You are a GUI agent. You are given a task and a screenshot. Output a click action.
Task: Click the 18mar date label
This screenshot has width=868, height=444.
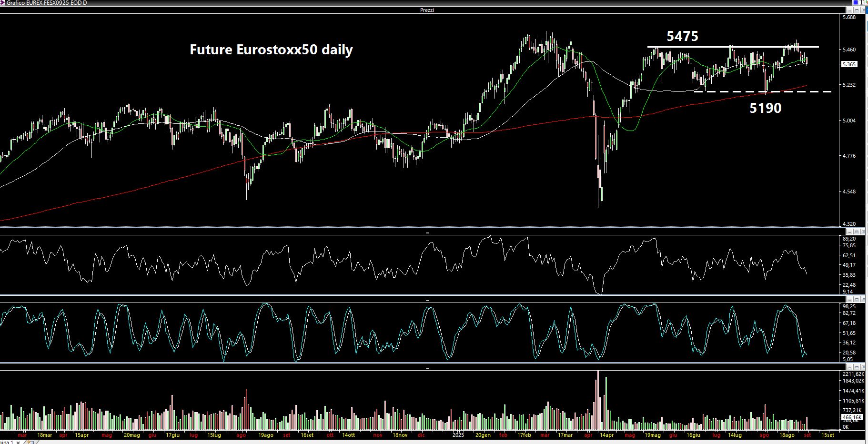(45, 435)
